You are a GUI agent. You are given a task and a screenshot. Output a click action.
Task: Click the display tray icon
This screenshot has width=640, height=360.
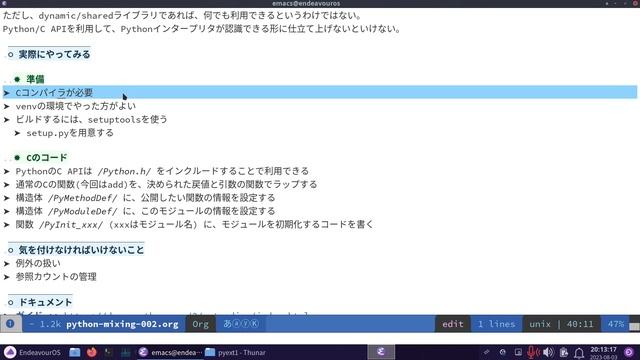tap(518, 352)
